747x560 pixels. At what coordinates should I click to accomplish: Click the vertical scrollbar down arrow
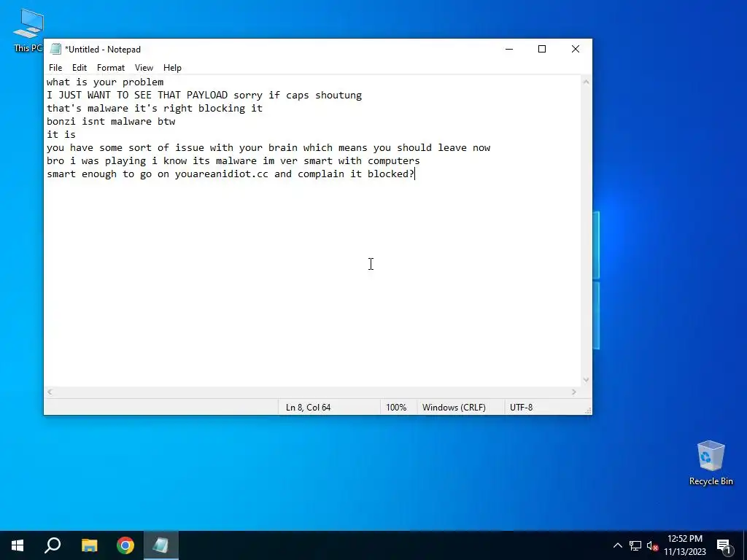click(586, 380)
